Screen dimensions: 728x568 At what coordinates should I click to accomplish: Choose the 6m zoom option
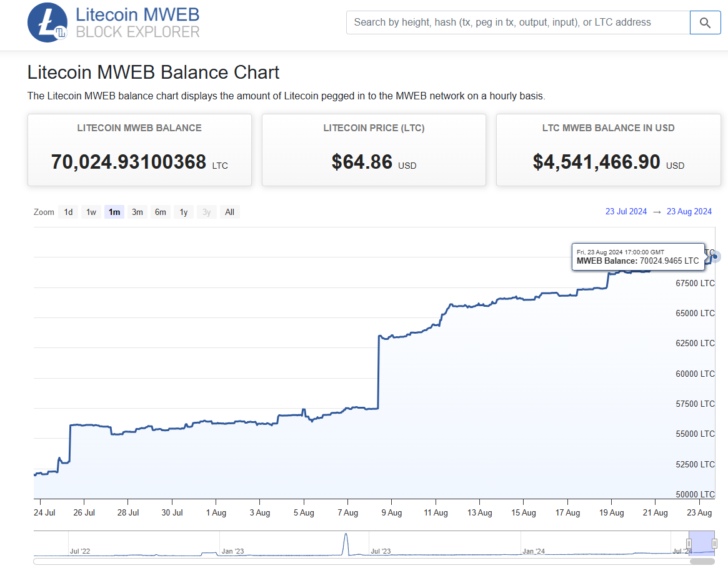(160, 212)
